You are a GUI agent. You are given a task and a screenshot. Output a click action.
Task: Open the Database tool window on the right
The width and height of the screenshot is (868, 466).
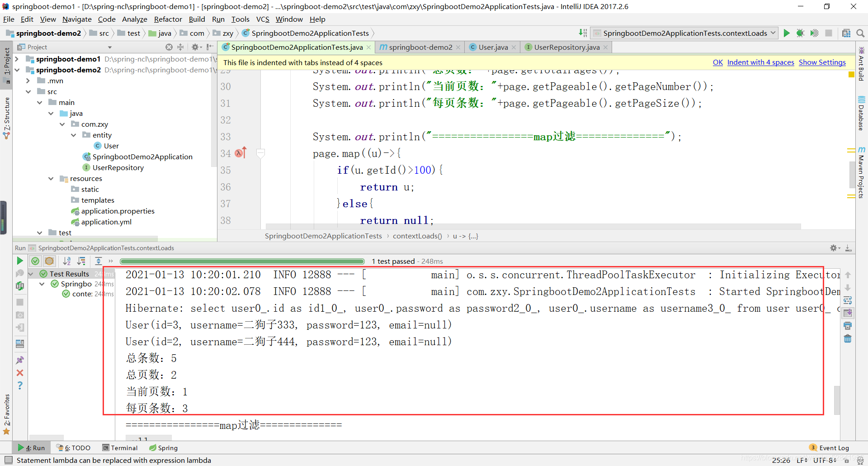pyautogui.click(x=862, y=111)
